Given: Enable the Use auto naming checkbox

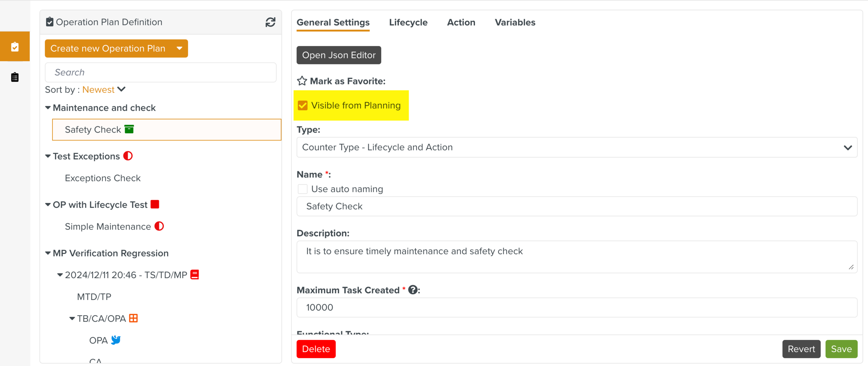Looking at the screenshot, I should tap(303, 189).
